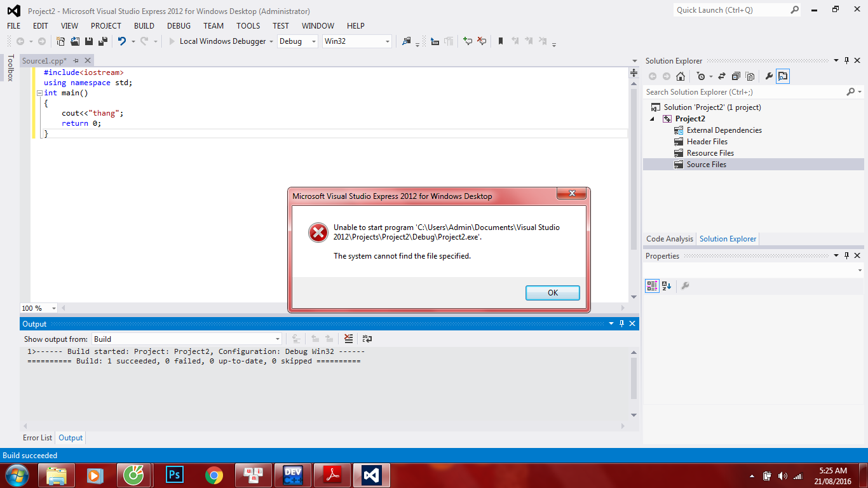The image size is (868, 488).
Task: Select Solution 'Project2' root node
Action: click(712, 107)
